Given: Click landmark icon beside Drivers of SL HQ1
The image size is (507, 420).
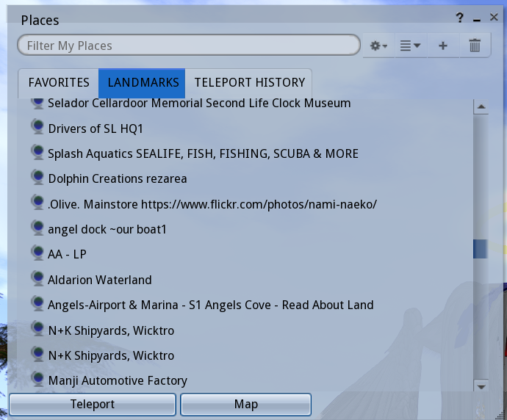Looking at the screenshot, I should click(37, 126).
